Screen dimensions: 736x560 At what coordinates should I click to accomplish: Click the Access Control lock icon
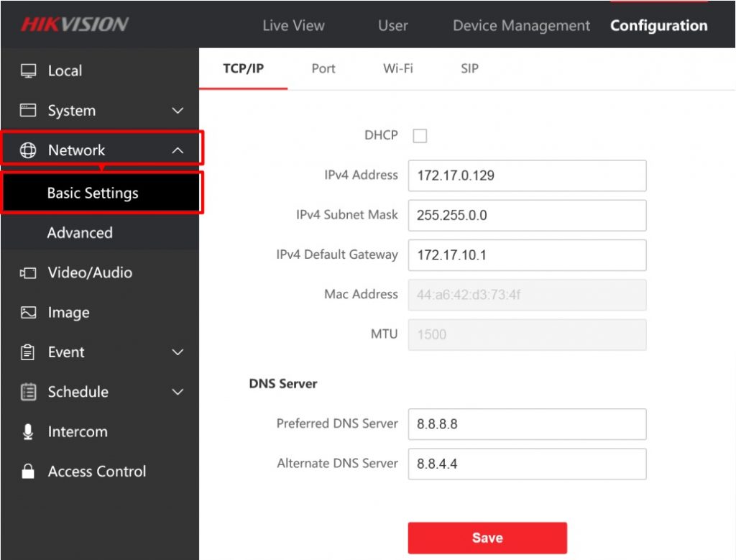click(28, 472)
